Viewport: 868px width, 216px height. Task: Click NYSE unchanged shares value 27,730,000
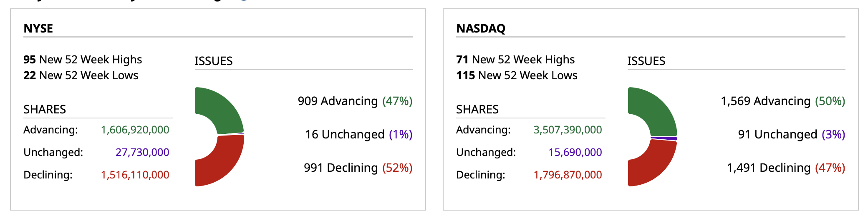click(142, 152)
